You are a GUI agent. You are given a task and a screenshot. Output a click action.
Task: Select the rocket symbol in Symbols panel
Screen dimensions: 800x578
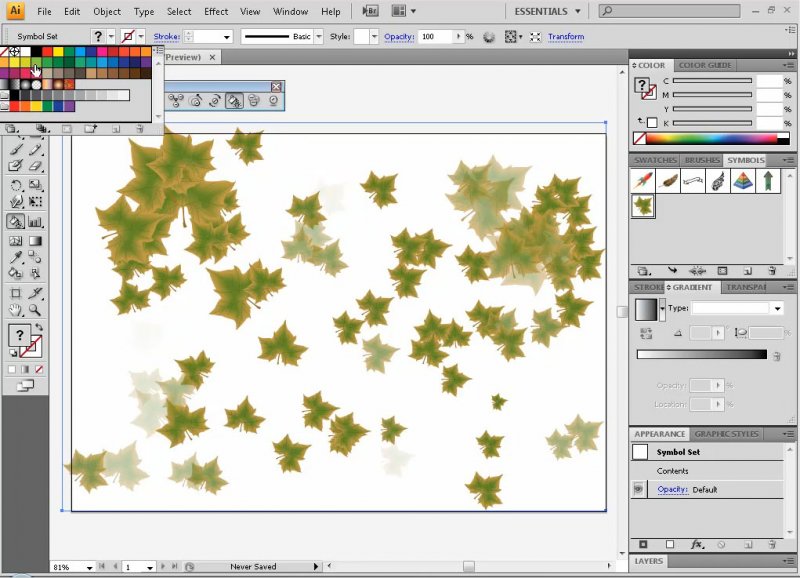(643, 181)
